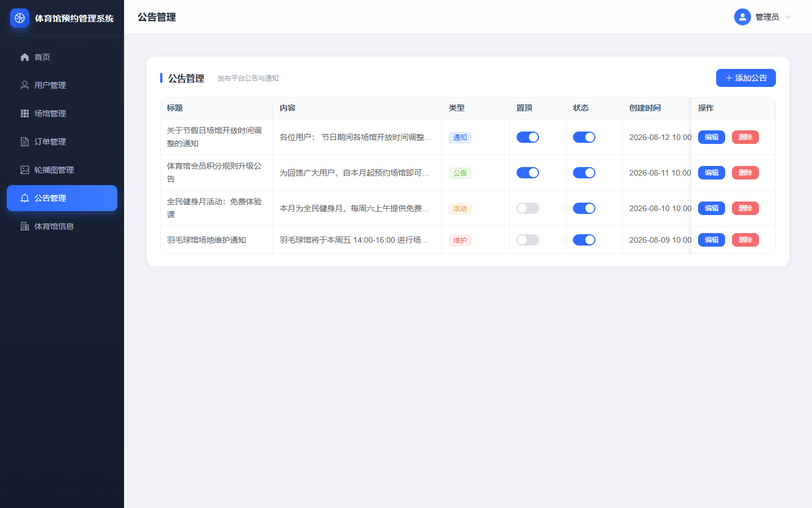Click the orange 活动 type tag
Image resolution: width=812 pixels, height=508 pixels.
(460, 208)
